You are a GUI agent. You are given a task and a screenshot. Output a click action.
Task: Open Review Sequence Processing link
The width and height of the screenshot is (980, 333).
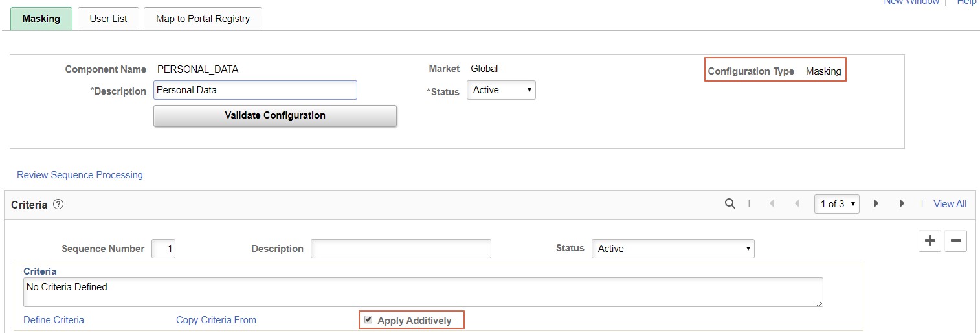80,175
